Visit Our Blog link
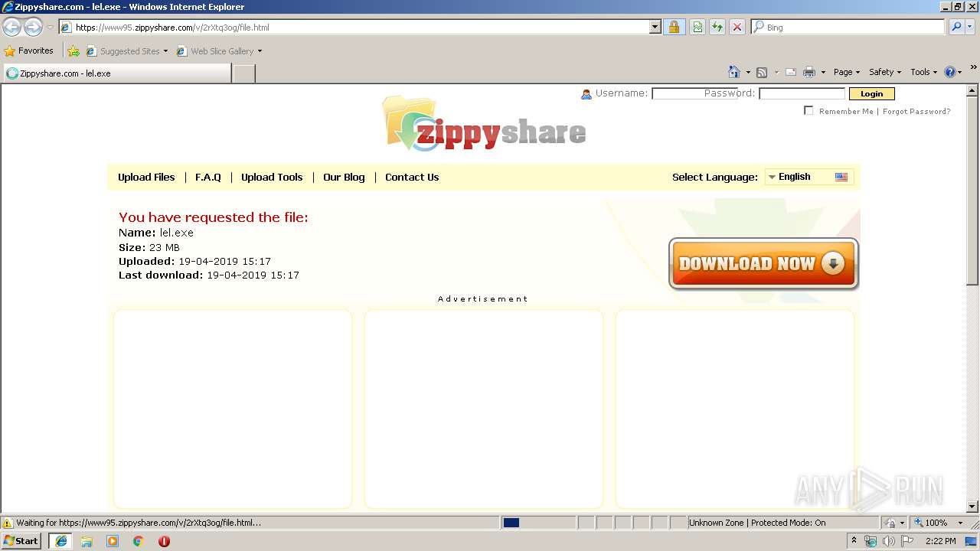This screenshot has height=551, width=980. coord(344,177)
